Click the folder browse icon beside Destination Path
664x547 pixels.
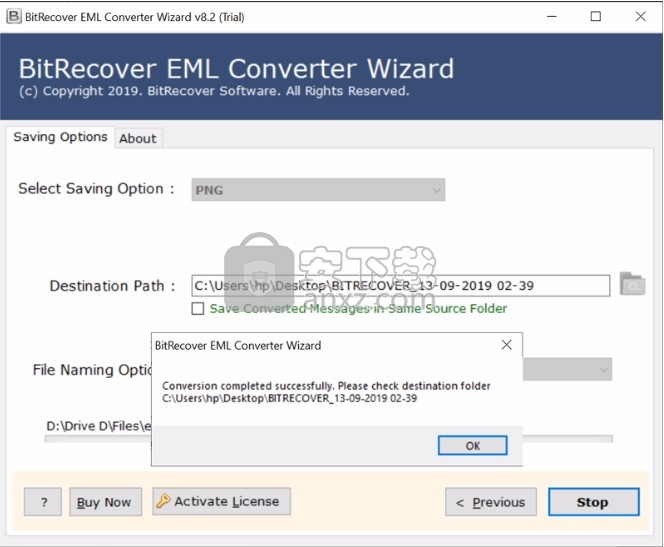pyautogui.click(x=632, y=284)
